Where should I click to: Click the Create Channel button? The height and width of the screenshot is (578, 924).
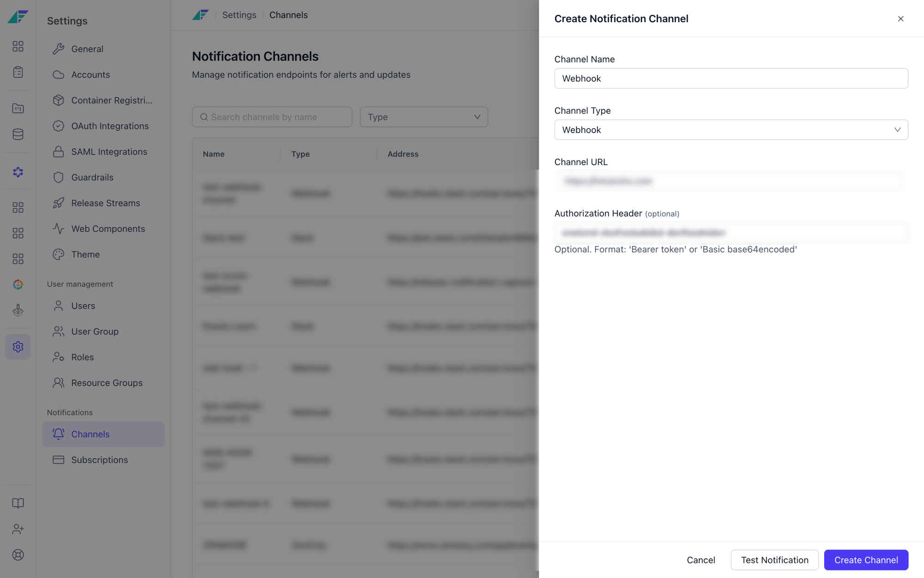pos(866,560)
